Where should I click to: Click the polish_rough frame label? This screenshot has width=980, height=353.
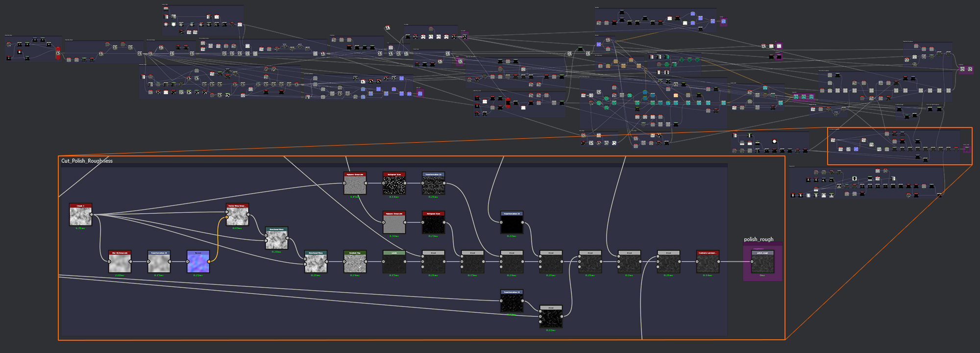click(x=759, y=239)
